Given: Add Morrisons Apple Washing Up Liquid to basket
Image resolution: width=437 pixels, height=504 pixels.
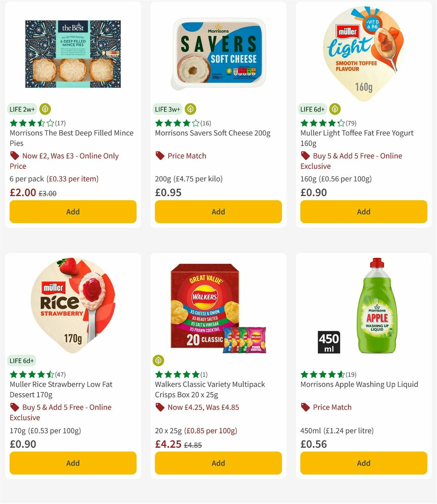Looking at the screenshot, I should point(363,463).
